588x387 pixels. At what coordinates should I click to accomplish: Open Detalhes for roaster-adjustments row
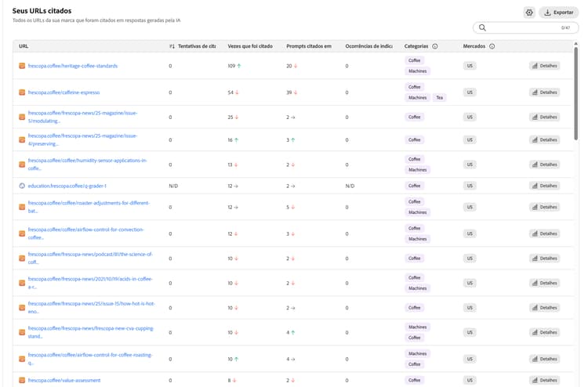pyautogui.click(x=545, y=207)
